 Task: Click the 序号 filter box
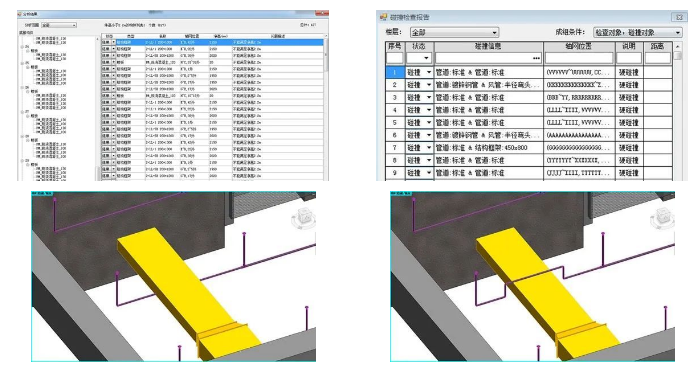click(x=395, y=58)
